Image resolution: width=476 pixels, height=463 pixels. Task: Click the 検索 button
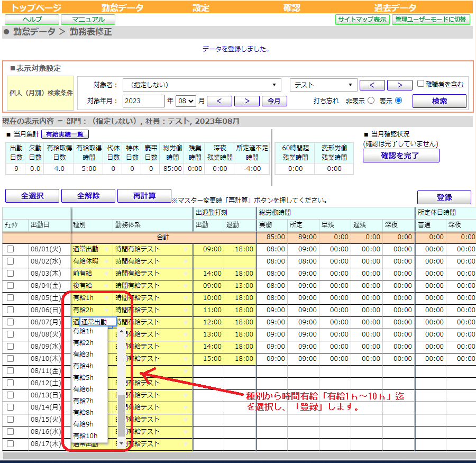[x=440, y=101]
